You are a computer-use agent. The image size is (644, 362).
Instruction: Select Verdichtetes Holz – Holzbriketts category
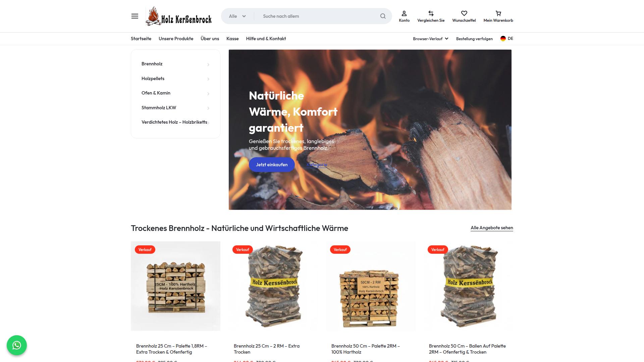point(174,122)
